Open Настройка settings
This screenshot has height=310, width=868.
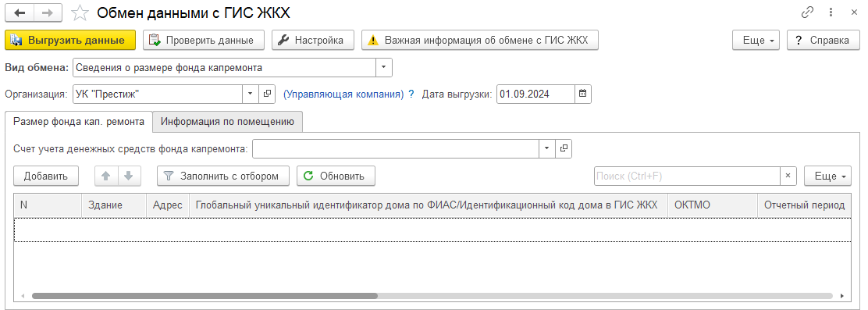tap(313, 41)
